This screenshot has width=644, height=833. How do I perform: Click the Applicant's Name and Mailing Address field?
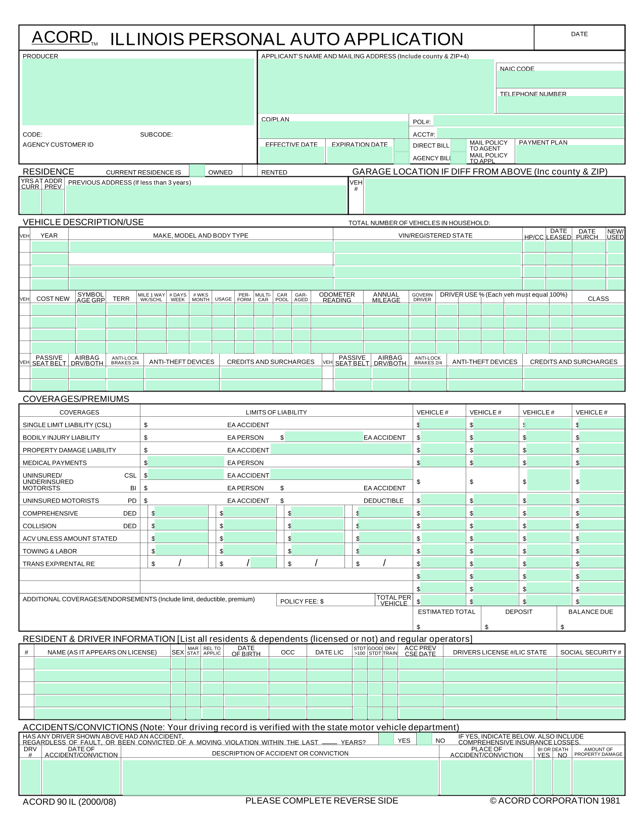pos(376,86)
